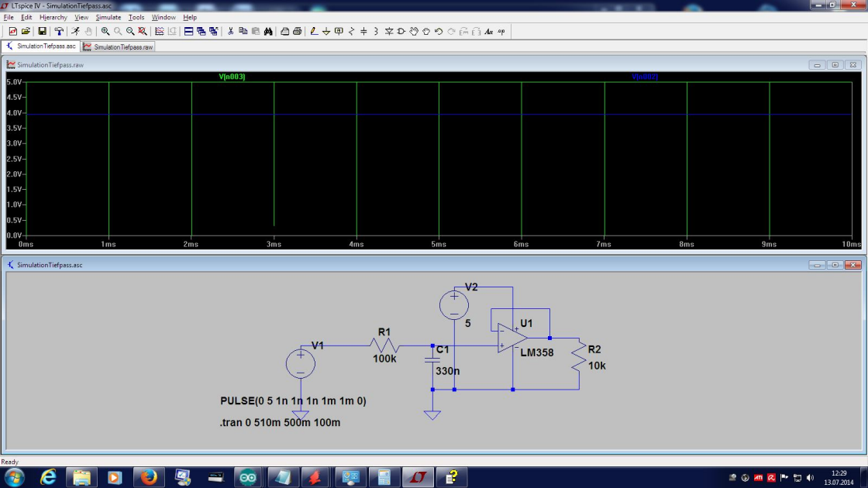Click the Close All Windows icon
The width and height of the screenshot is (868, 488).
coord(214,32)
